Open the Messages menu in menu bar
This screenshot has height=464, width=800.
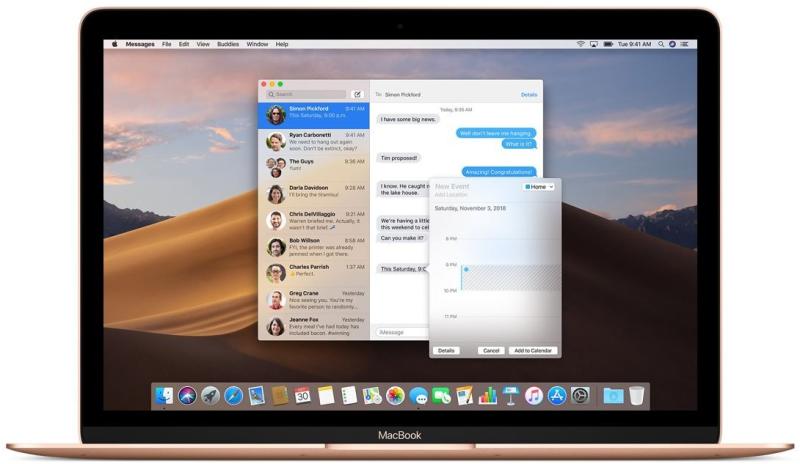[140, 44]
